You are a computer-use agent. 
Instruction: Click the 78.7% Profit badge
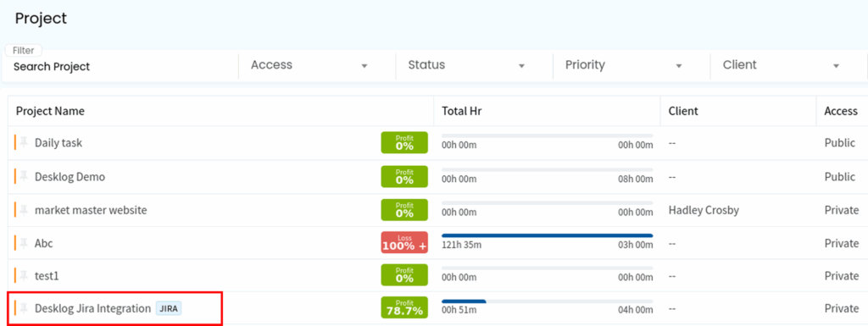(404, 307)
